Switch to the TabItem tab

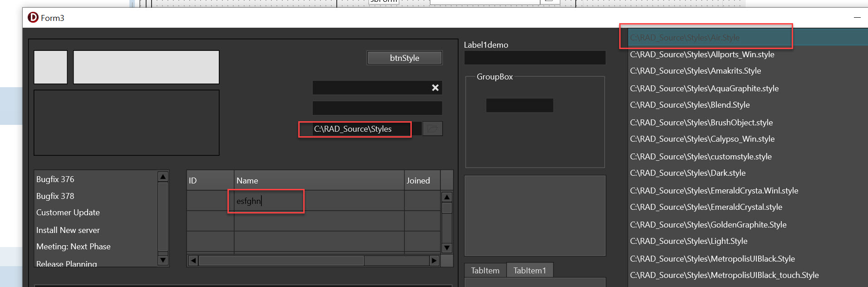[x=485, y=271]
